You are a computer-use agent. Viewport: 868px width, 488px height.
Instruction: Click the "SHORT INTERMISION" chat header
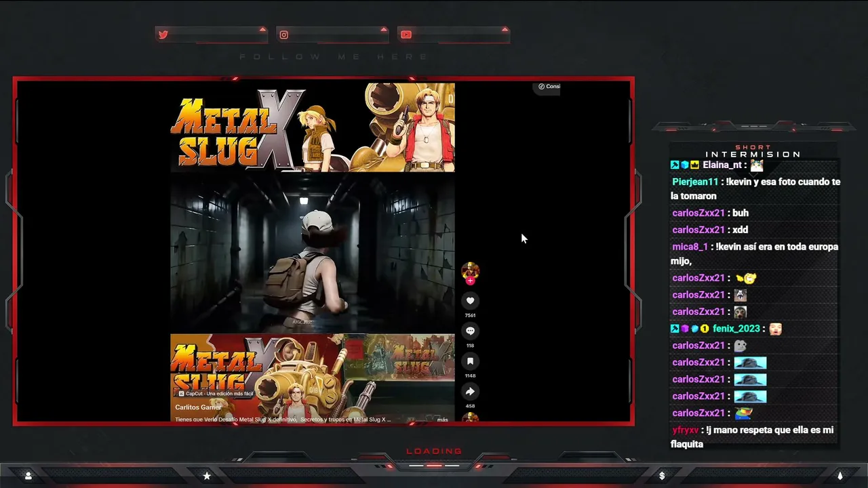click(753, 151)
